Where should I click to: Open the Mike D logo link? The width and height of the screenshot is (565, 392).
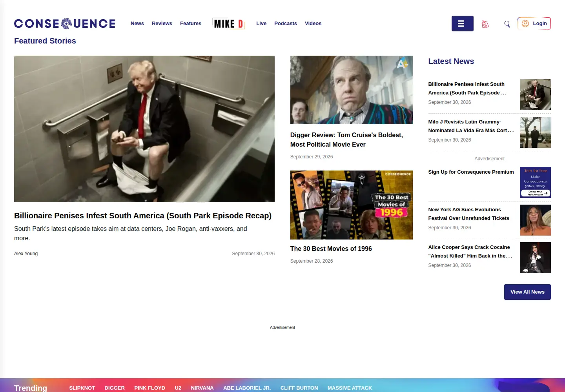(x=228, y=24)
